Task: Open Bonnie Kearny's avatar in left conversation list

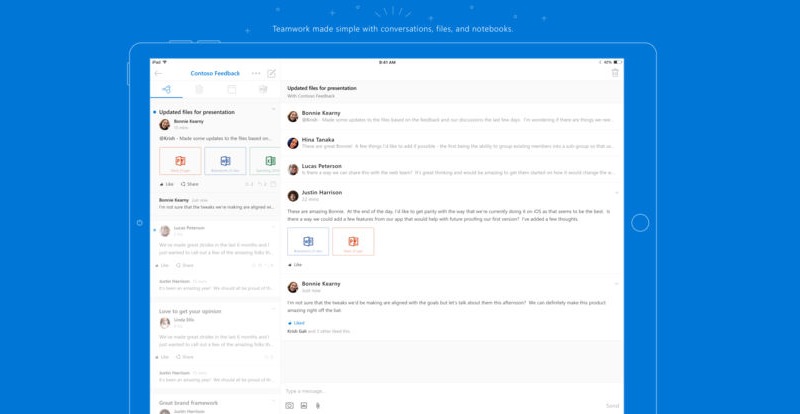Action: coord(164,125)
